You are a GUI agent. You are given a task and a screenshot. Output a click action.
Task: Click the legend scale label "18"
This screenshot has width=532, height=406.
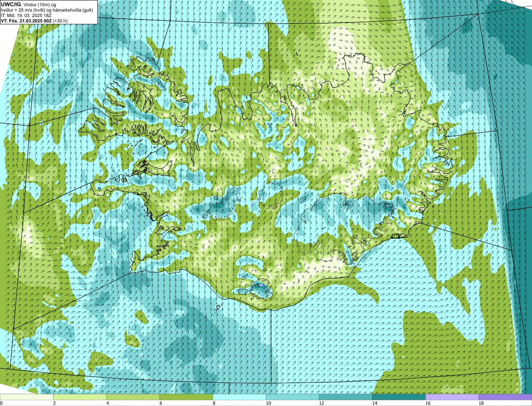click(x=481, y=403)
